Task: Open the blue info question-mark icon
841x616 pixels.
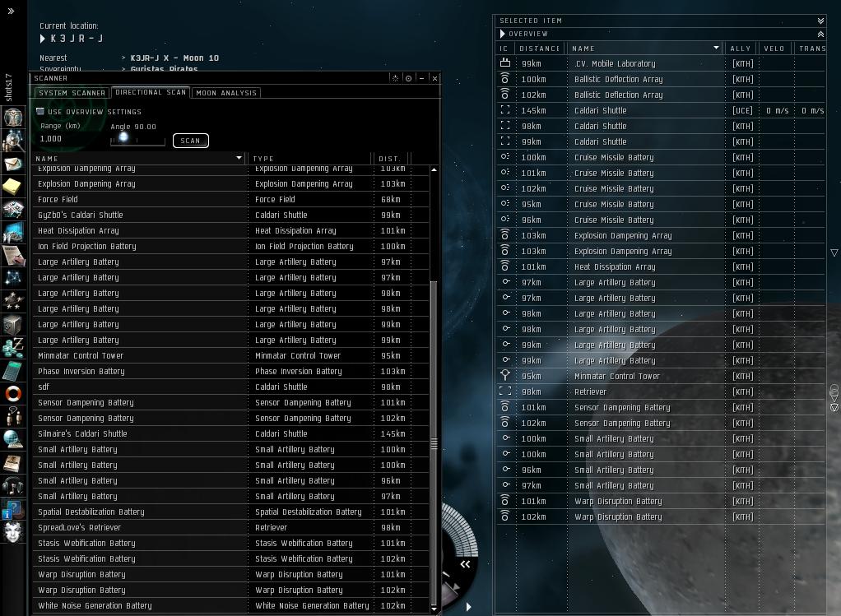Action: 13,509
